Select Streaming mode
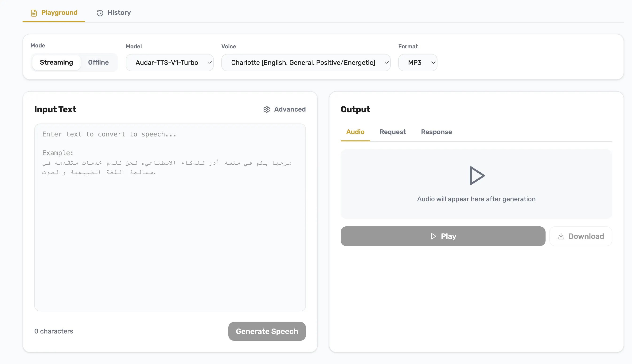Image resolution: width=632 pixels, height=364 pixels. click(56, 62)
